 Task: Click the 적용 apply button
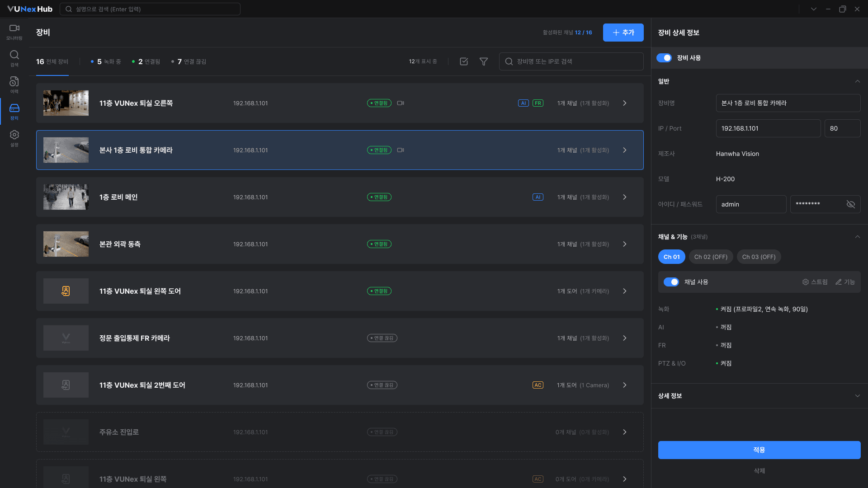pyautogui.click(x=759, y=450)
